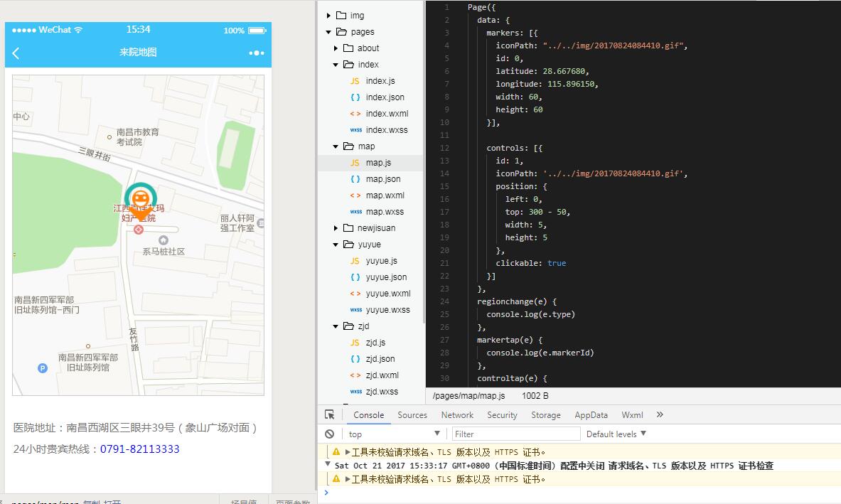Click the back arrow in WeChat header
The width and height of the screenshot is (841, 504).
pyautogui.click(x=16, y=53)
